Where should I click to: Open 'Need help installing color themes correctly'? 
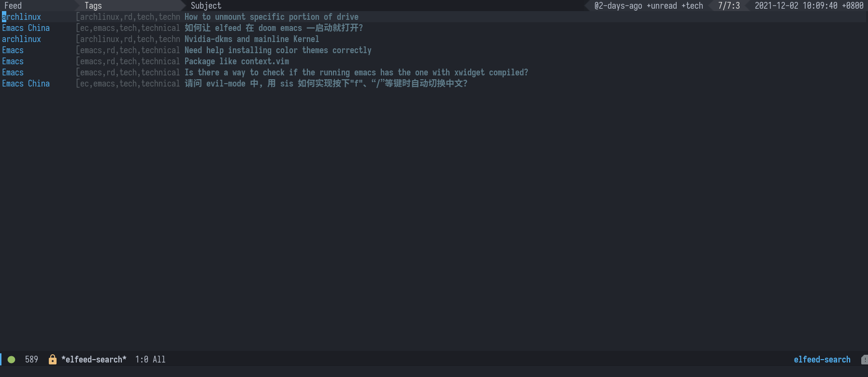click(278, 50)
